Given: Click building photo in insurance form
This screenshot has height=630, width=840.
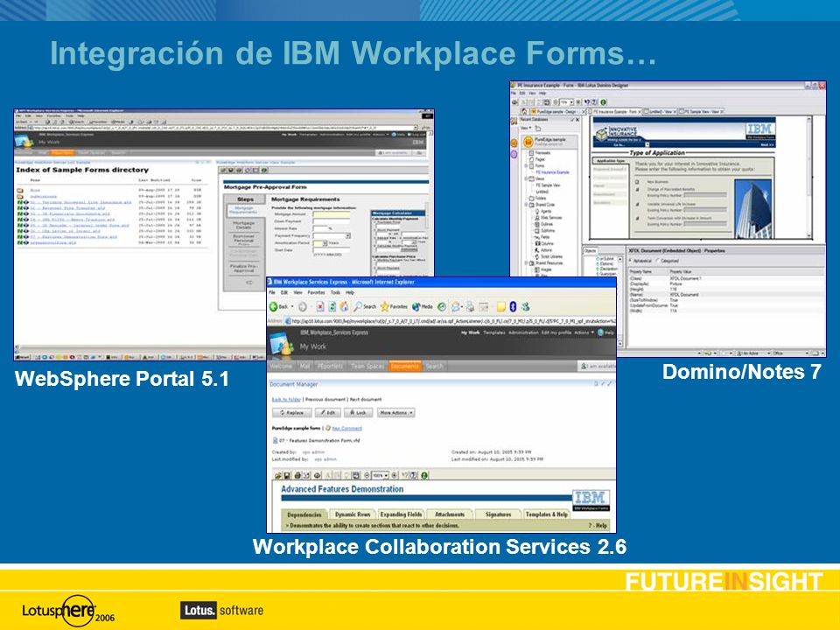Looking at the screenshot, I should click(753, 209).
